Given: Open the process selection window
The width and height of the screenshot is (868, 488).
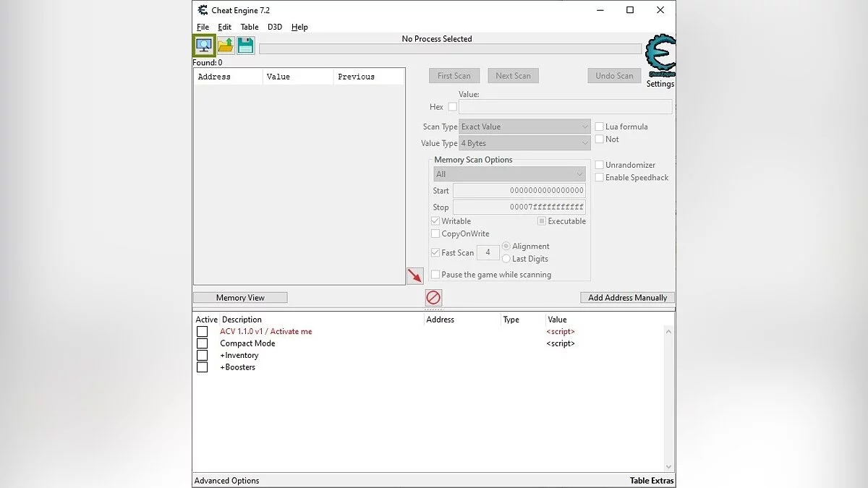Looking at the screenshot, I should [203, 45].
